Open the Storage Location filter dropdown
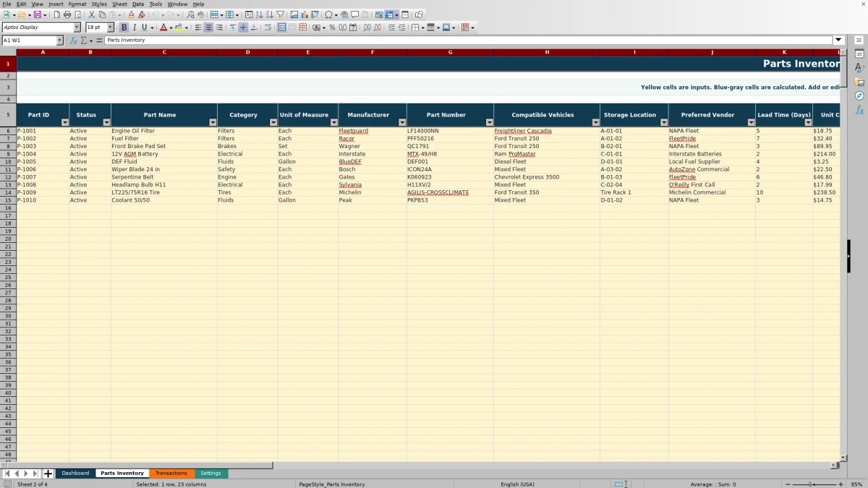The image size is (868, 488). point(664,122)
